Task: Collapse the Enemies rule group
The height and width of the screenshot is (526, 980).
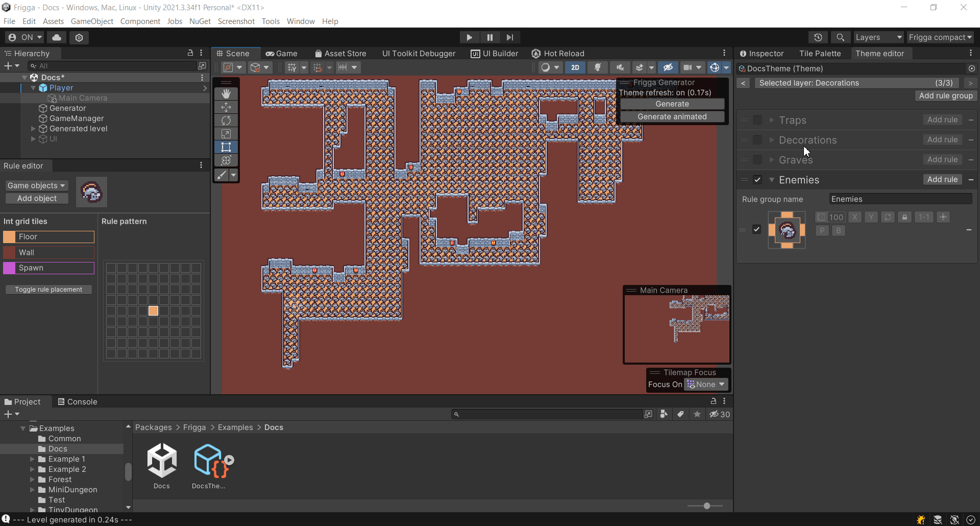Action: 772,180
